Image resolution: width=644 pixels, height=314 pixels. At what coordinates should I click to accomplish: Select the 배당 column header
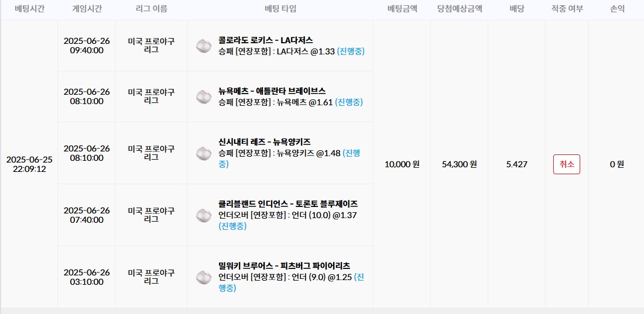click(x=516, y=9)
